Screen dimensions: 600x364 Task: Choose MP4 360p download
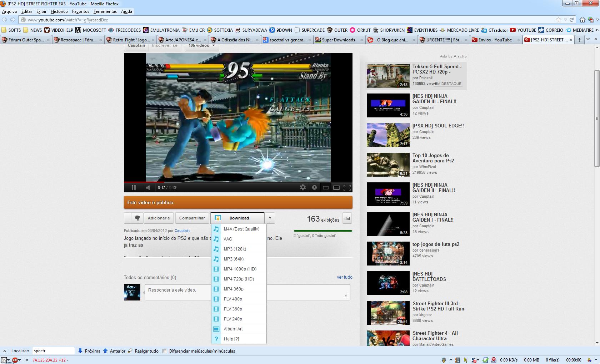coord(239,289)
